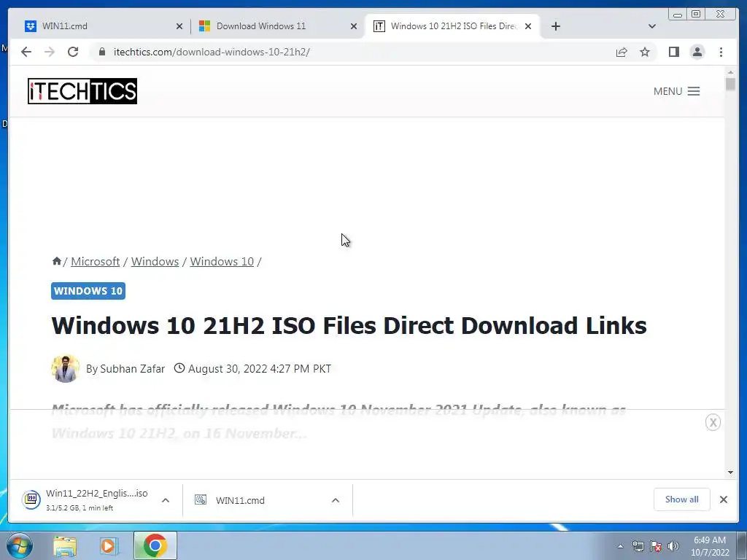Open the Chrome three-dot menu
The height and width of the screenshot is (560, 747).
coord(721,52)
